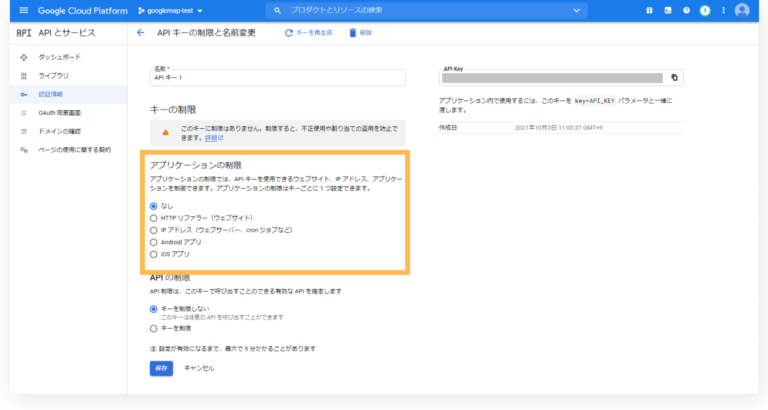This screenshot has height=410, width=768.
Task: Open the gift icon in the header
Action: tap(648, 10)
